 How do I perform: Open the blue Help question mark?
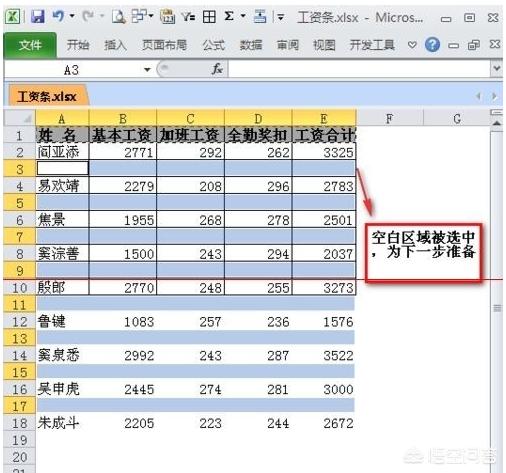[432, 45]
